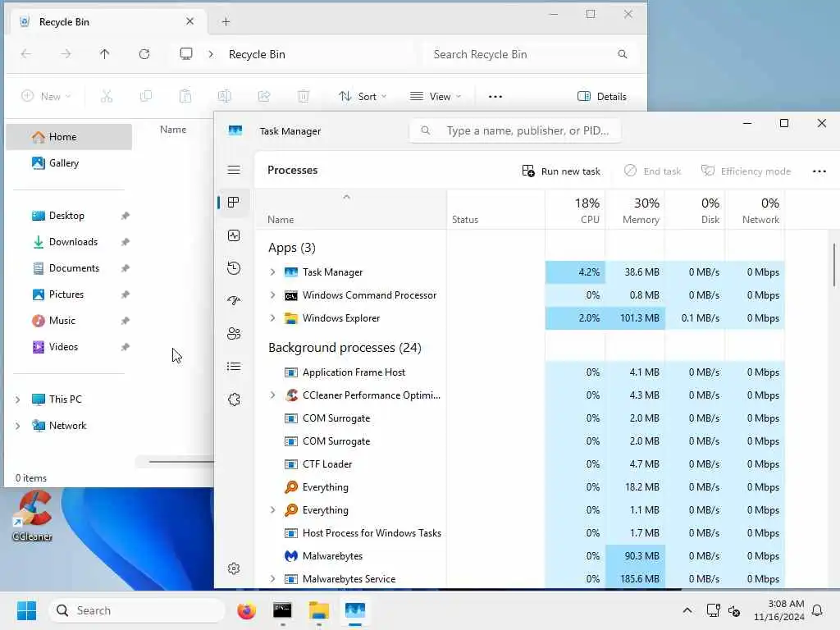Select Gallery in Explorer navigation pane
The width and height of the screenshot is (840, 630).
click(69, 163)
